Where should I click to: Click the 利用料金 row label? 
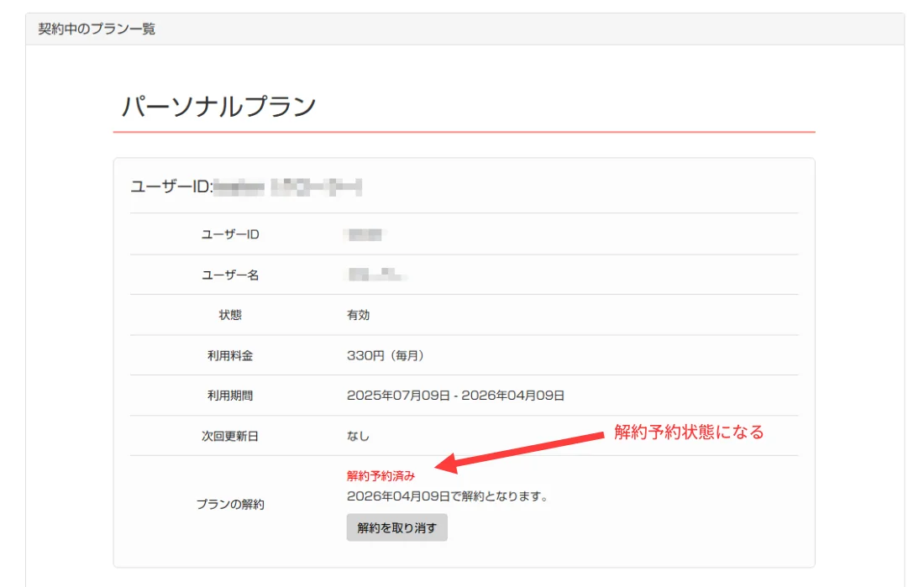point(230,355)
